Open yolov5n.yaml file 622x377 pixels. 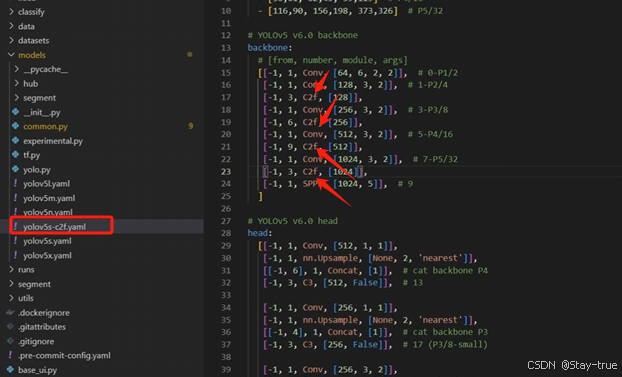point(48,212)
